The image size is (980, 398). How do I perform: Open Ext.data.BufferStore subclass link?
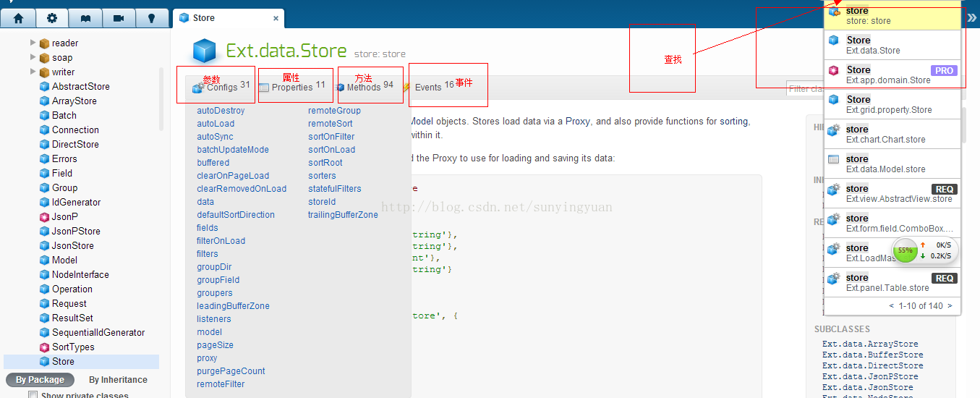[873, 355]
